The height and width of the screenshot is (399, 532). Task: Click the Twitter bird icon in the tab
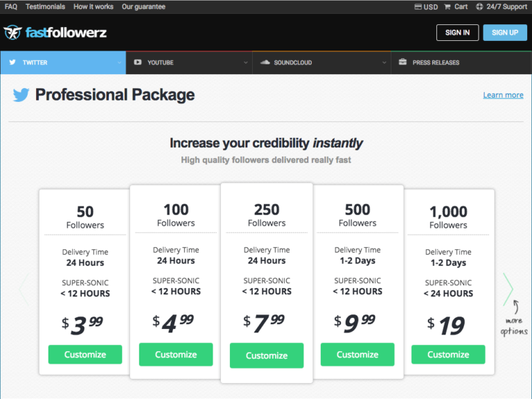(x=12, y=62)
